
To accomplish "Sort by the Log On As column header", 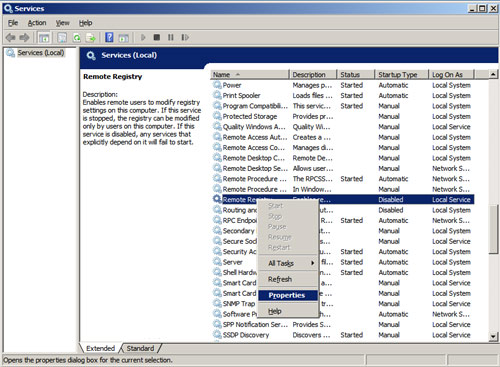I will point(451,75).
